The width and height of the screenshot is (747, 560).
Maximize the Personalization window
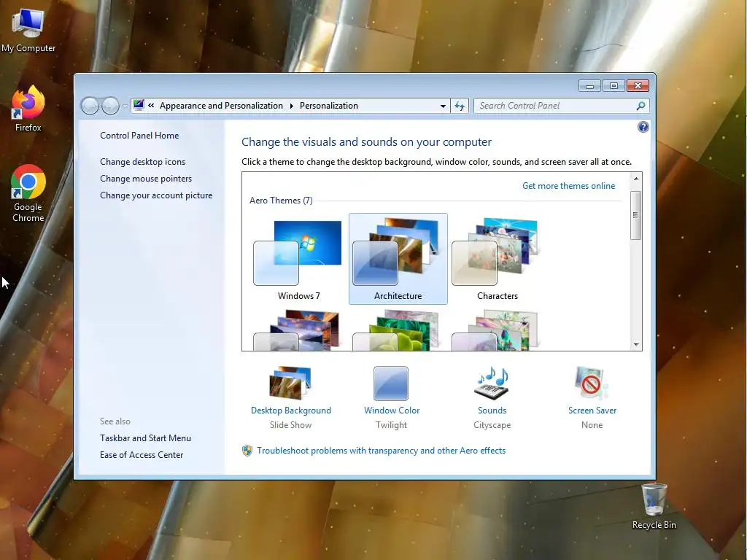614,86
